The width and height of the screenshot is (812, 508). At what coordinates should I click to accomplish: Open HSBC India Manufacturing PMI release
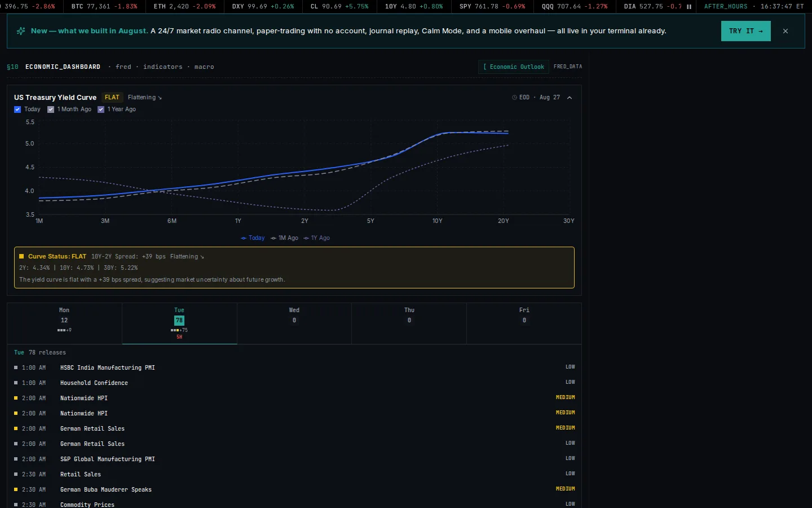tap(294, 367)
